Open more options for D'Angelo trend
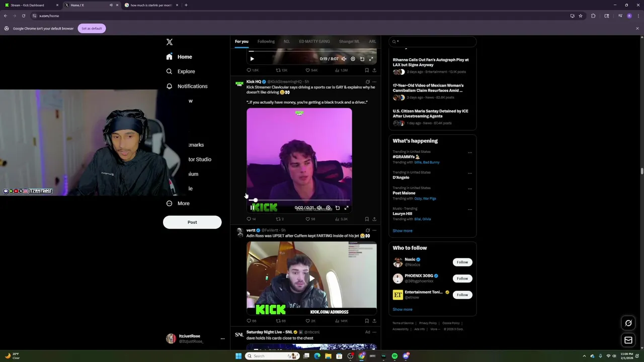Image resolution: width=644 pixels, height=362 pixels. pyautogui.click(x=470, y=173)
